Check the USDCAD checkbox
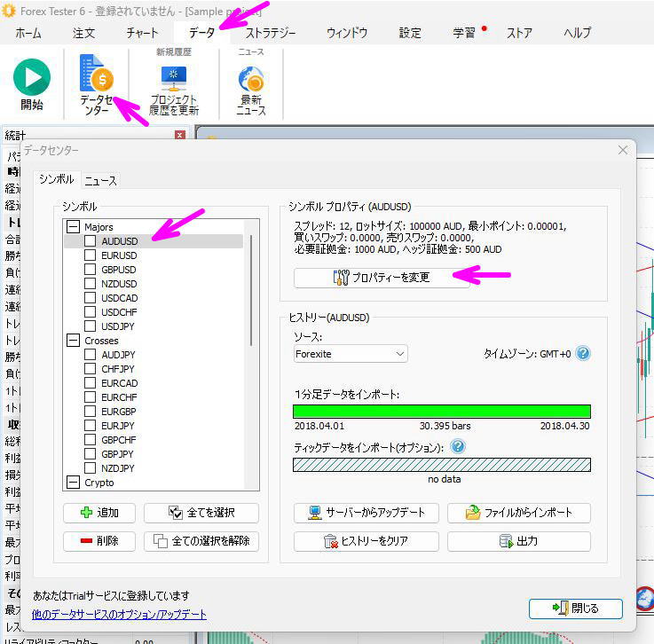 (91, 298)
